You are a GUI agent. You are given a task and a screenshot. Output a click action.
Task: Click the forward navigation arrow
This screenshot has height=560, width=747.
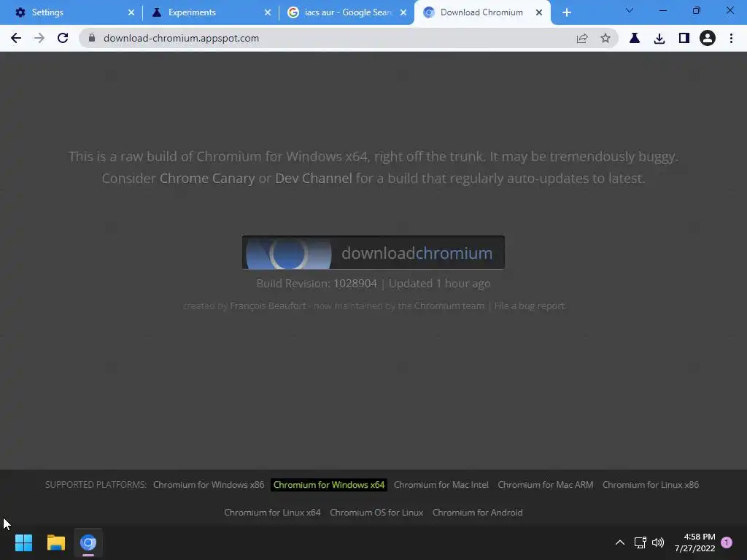coord(39,38)
